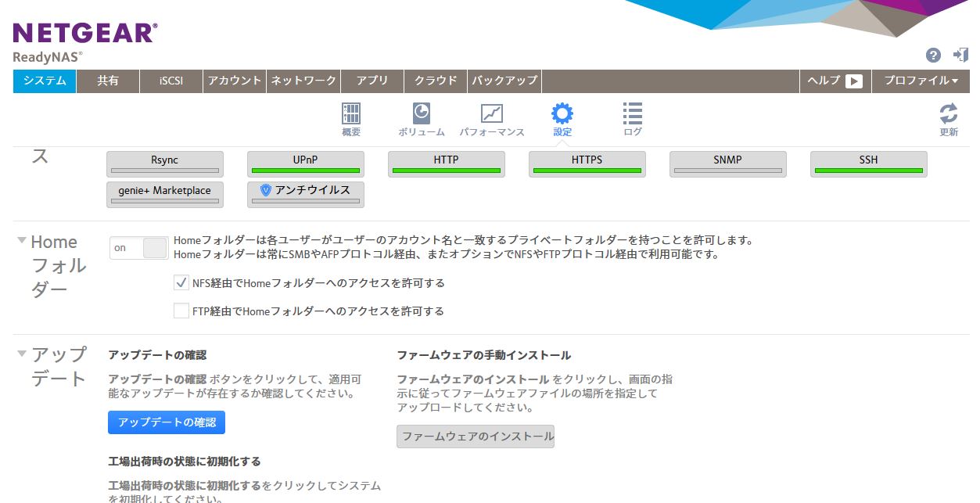Toggle the SSH service button
This screenshot has height=503, width=980.
click(868, 163)
